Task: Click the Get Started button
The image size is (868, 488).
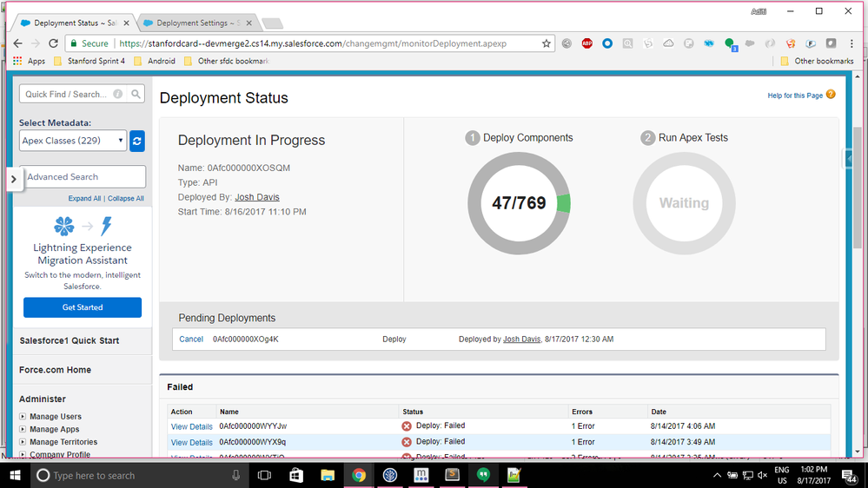Action: [83, 307]
